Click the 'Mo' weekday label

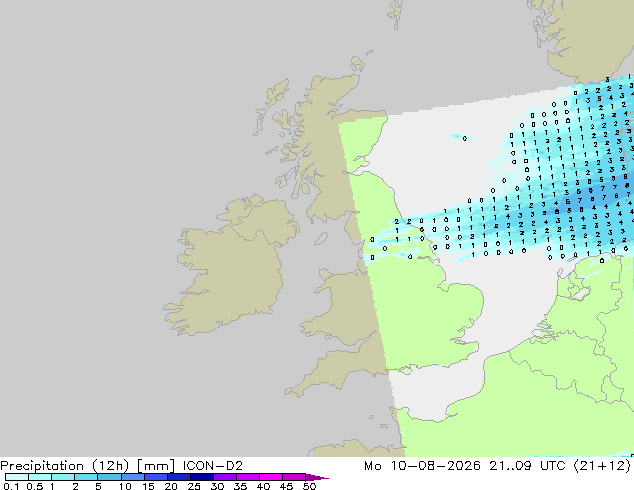(x=373, y=466)
